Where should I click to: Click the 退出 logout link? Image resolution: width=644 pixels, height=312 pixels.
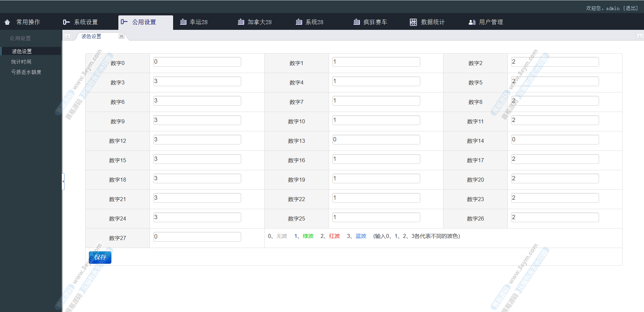(631, 8)
